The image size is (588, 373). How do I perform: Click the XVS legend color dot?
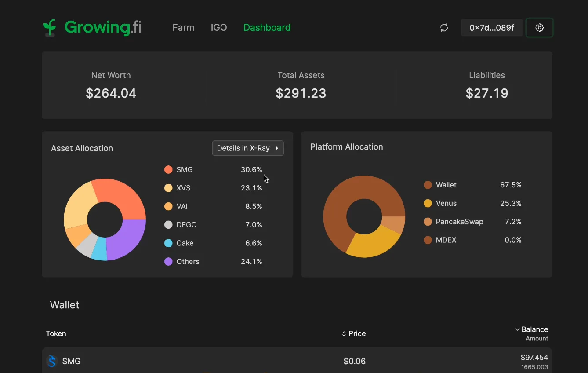point(168,188)
